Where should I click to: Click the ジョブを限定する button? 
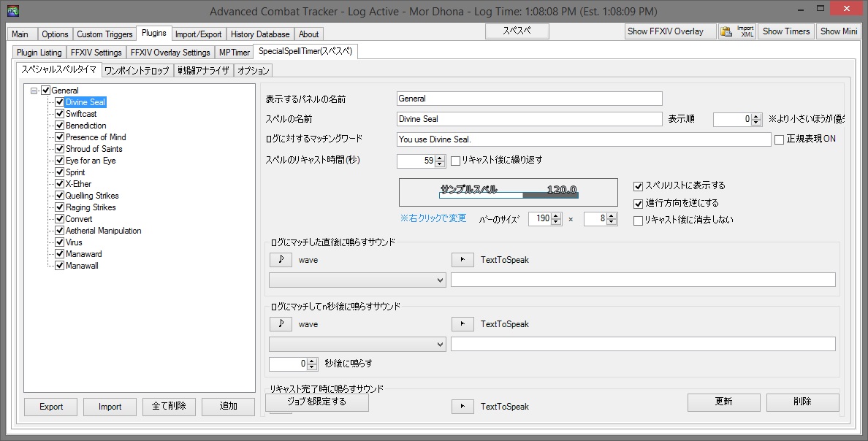click(317, 402)
